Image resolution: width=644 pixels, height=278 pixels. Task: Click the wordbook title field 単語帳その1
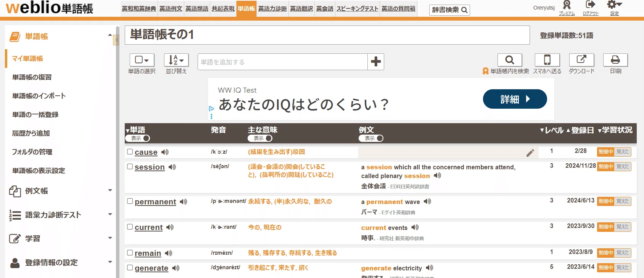[x=327, y=35]
